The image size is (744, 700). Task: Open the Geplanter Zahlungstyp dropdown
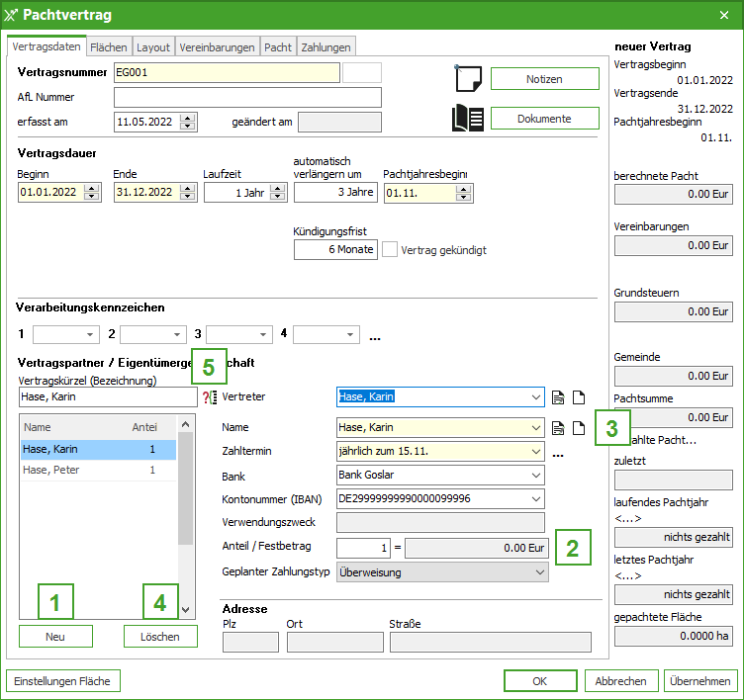coord(539,571)
